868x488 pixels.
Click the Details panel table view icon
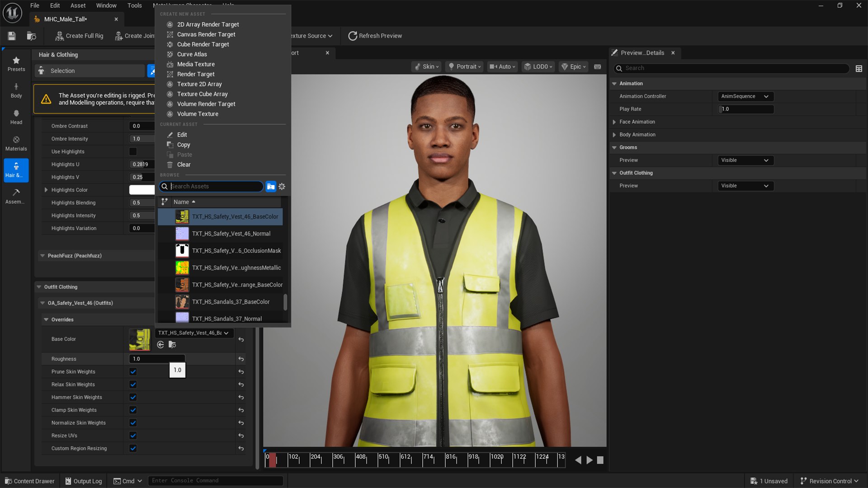(859, 68)
